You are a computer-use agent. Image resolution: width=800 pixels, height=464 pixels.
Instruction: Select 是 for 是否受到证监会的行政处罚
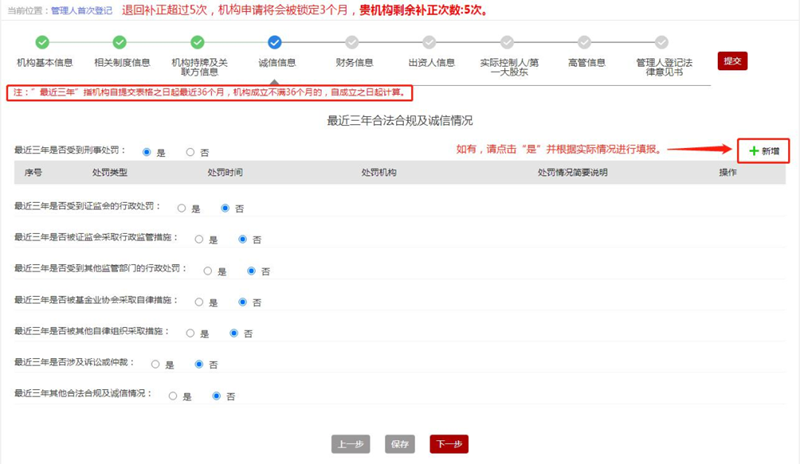pyautogui.click(x=182, y=208)
